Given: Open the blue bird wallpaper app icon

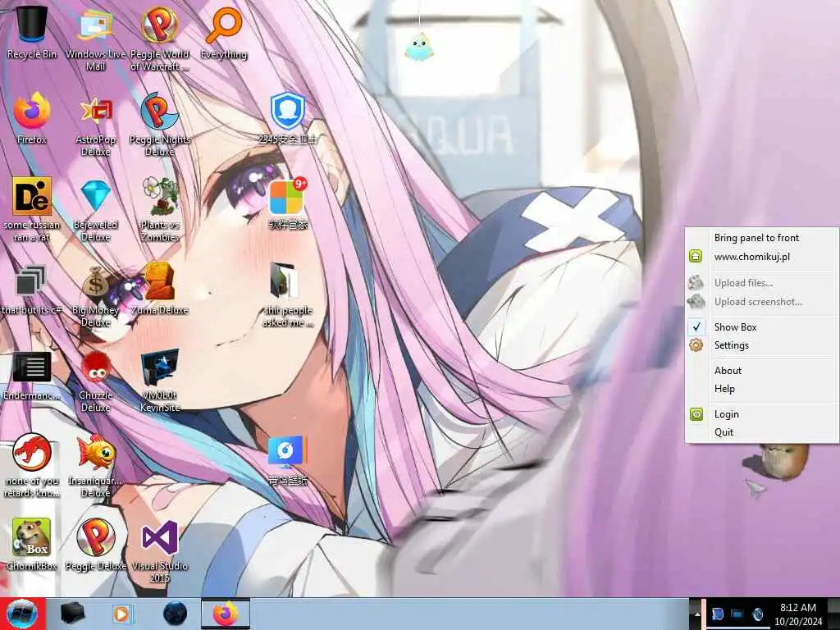Looking at the screenshot, I should pos(288,459).
